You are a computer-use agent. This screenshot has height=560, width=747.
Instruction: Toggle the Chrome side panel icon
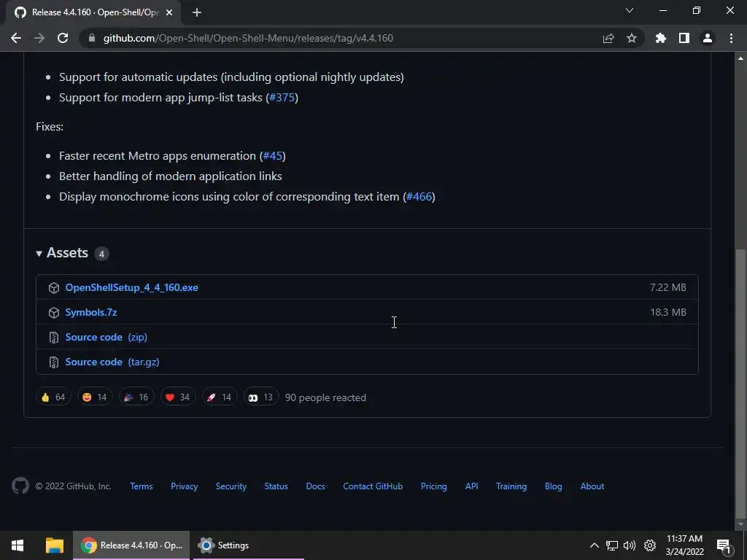pos(684,38)
